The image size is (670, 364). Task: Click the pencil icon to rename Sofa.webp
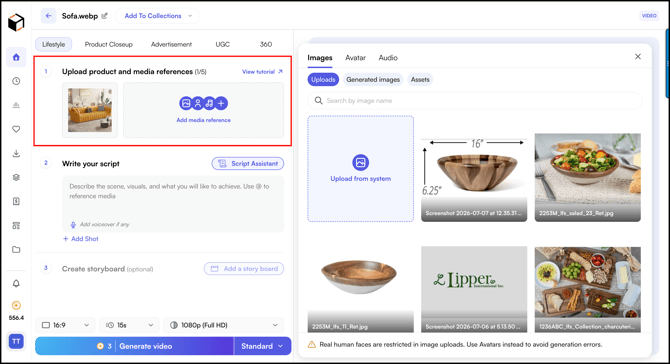coord(104,16)
